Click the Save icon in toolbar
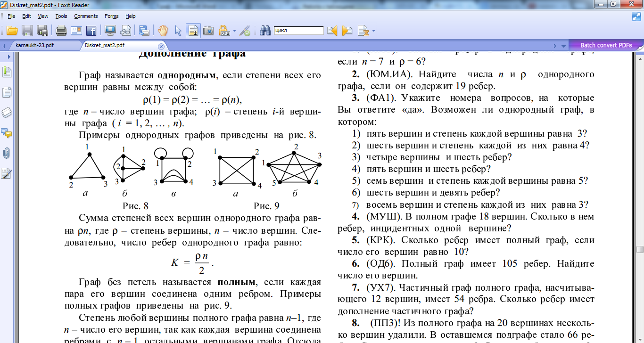644x343 pixels. click(27, 31)
